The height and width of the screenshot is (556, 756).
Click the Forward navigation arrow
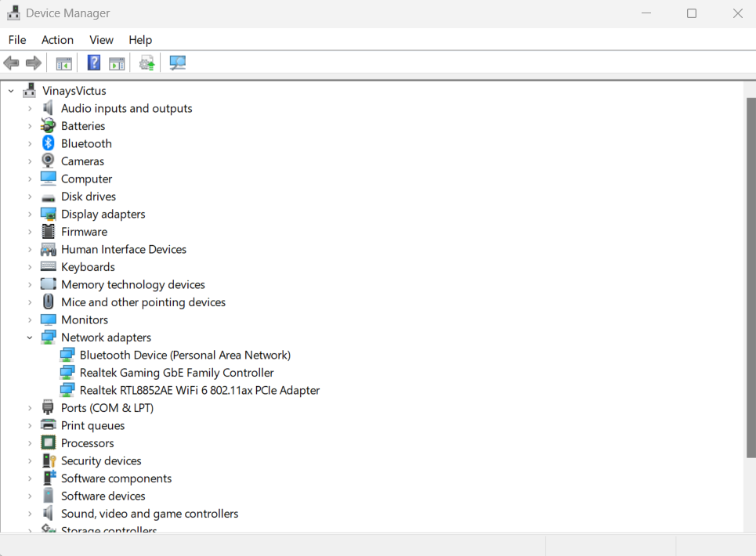coord(33,63)
